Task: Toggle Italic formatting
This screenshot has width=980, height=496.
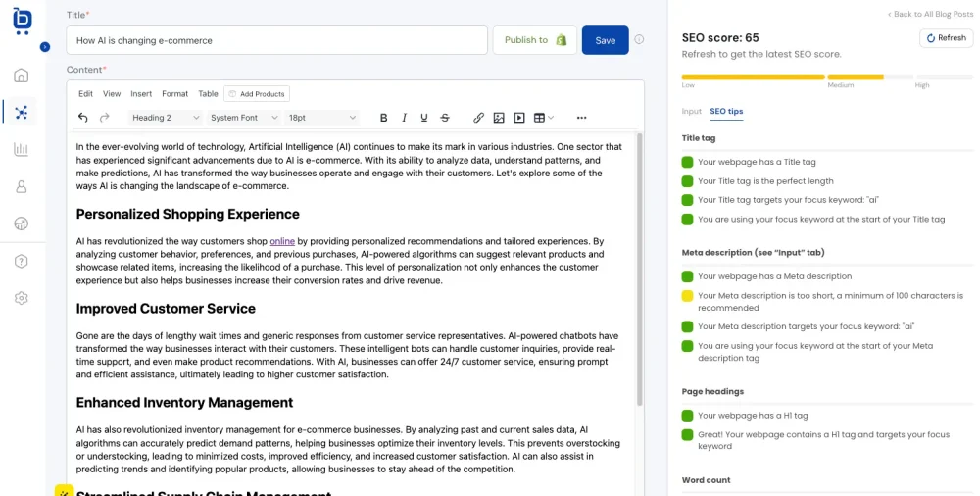Action: tap(405, 118)
